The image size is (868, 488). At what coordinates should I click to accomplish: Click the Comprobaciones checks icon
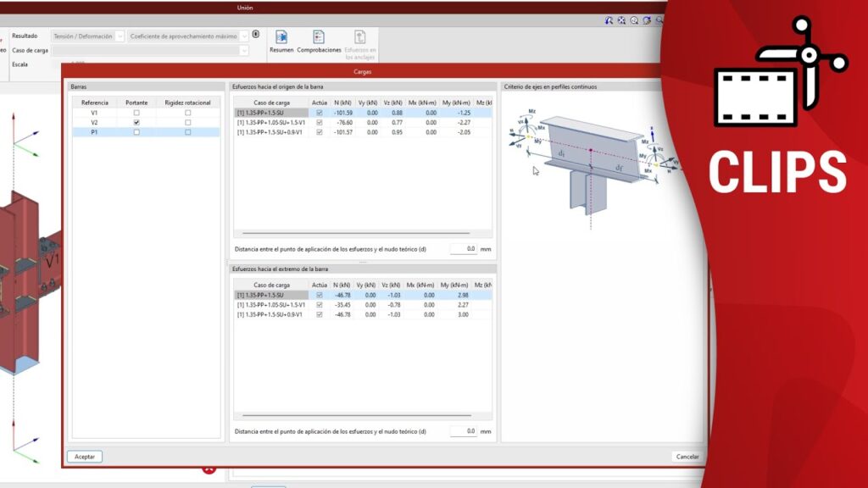(319, 37)
